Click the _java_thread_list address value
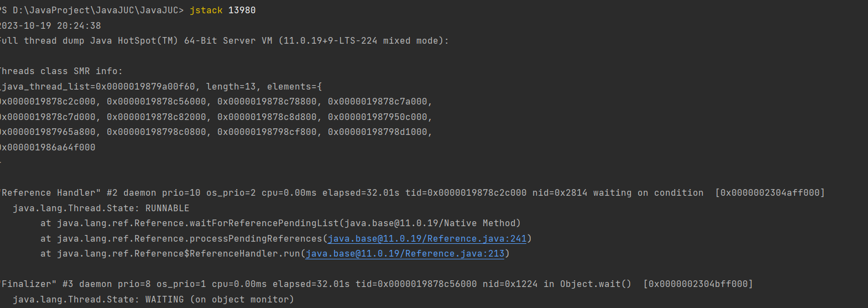Viewport: 868px width, 308px height. (145, 87)
